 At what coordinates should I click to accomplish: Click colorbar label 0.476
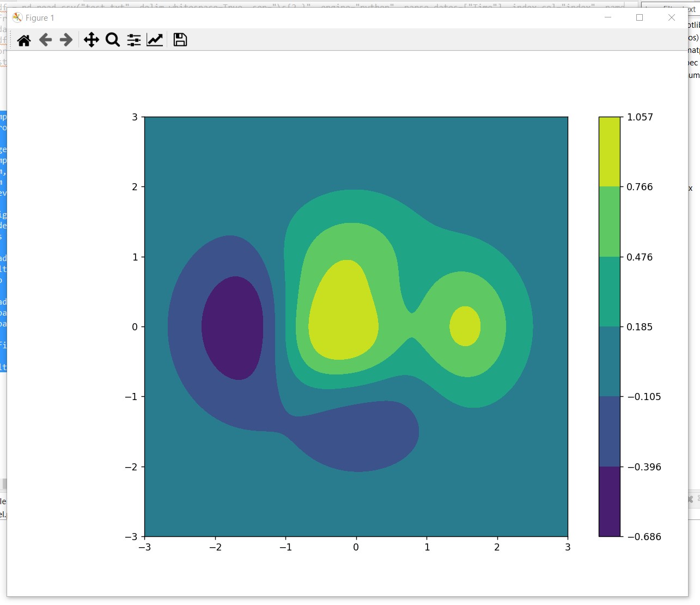click(640, 257)
